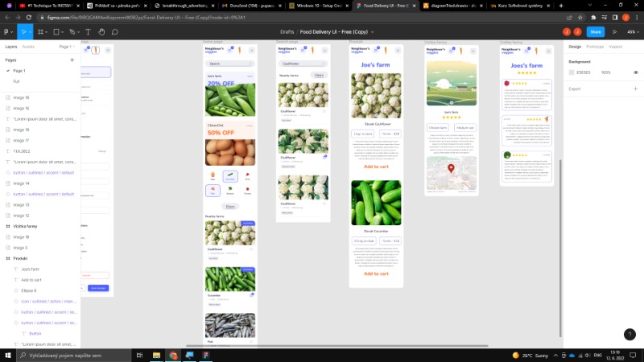Expand Frame tool options arrow
The image size is (644, 362).
pyautogui.click(x=46, y=32)
